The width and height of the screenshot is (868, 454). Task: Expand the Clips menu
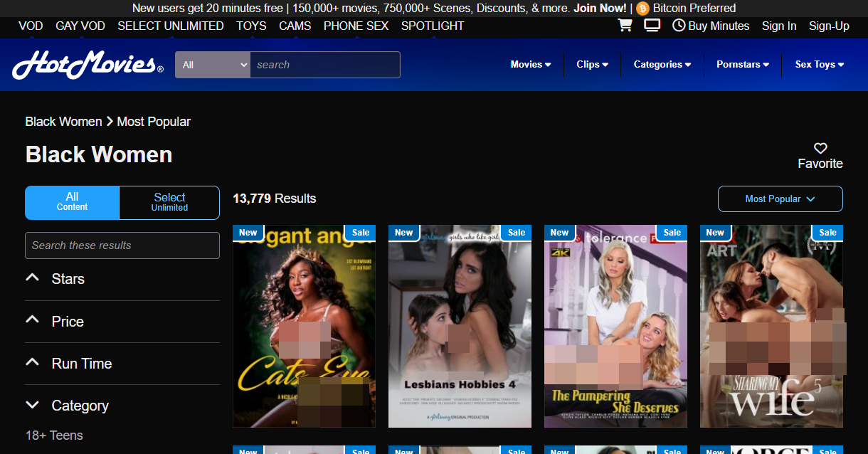point(592,64)
